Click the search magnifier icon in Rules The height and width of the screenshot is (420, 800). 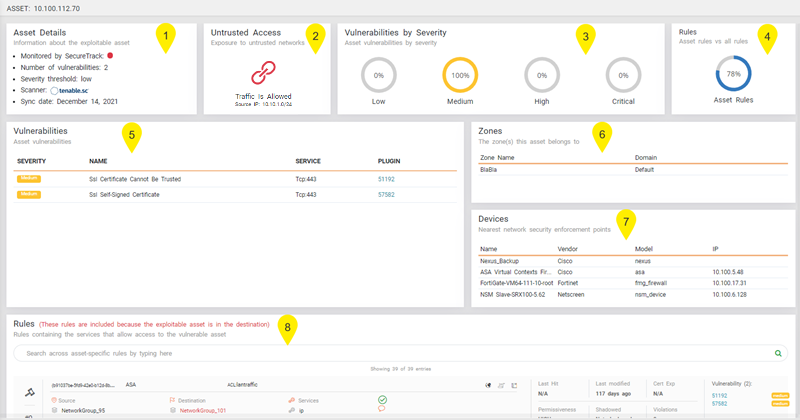click(779, 353)
